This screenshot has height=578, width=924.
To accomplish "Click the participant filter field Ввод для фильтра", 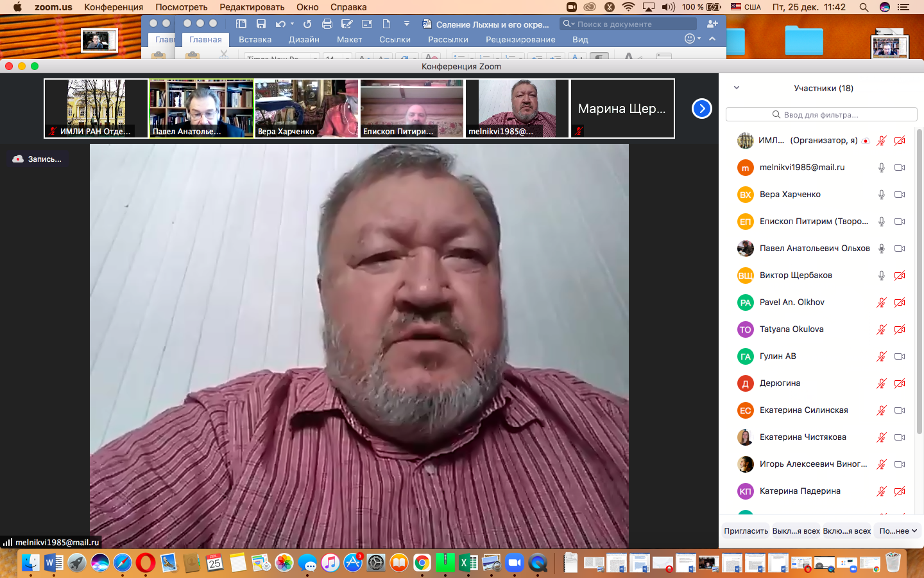I will click(x=821, y=114).
